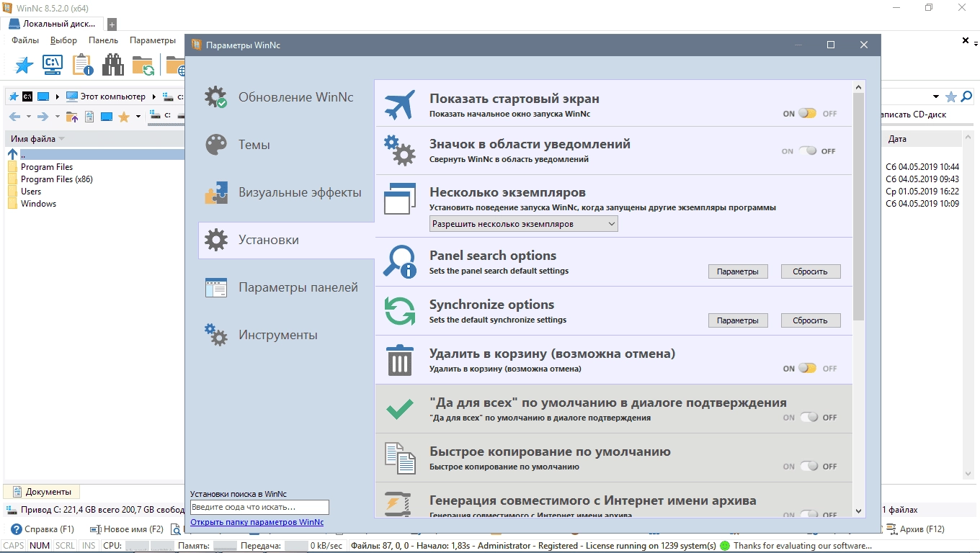Click the Документы tab at bottom of panel

(42, 492)
